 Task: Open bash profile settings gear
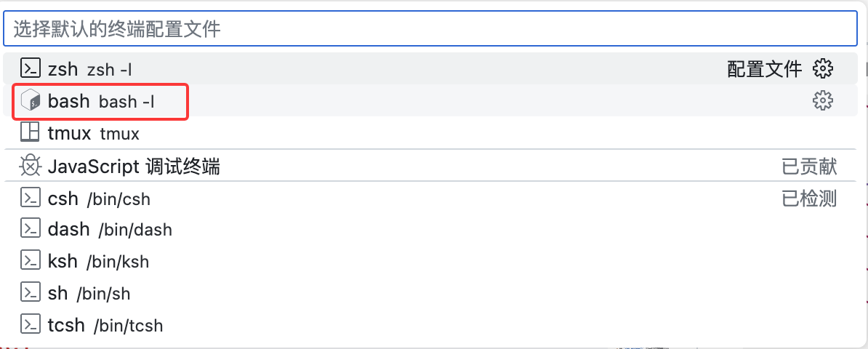tap(822, 101)
